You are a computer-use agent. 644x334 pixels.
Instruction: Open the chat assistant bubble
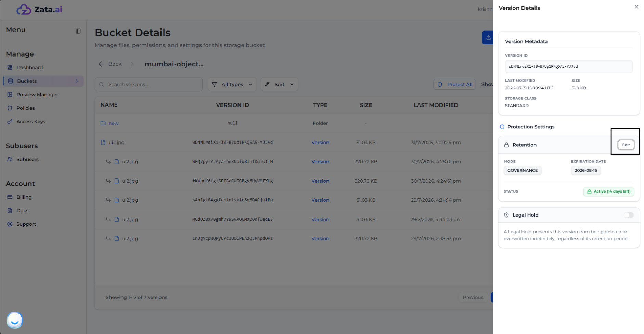[14, 320]
